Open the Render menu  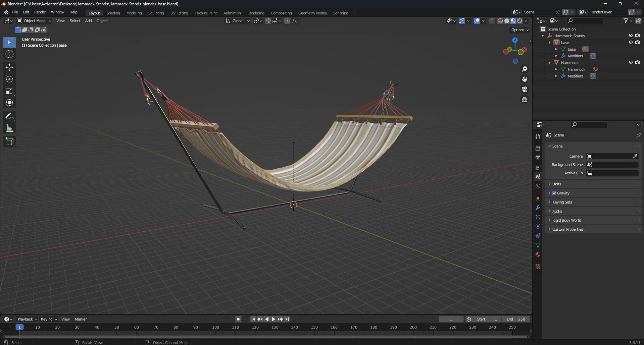click(x=40, y=12)
